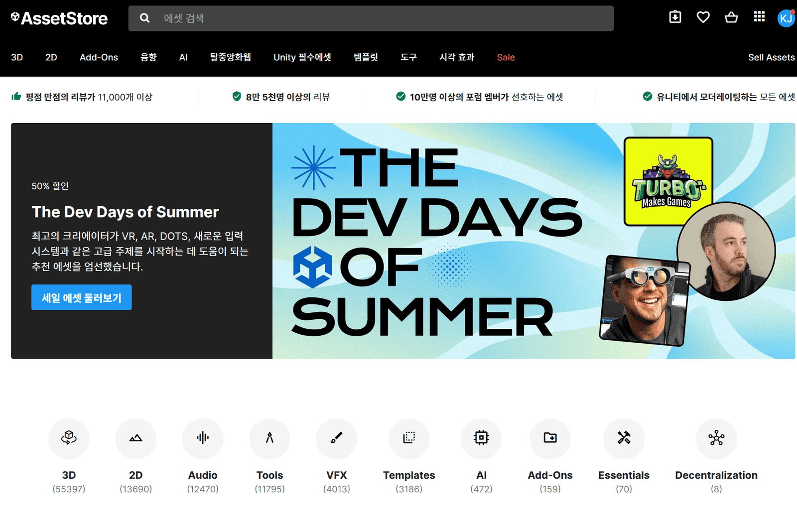Viewport: 797px width, 532px height.
Task: Open the 템플릿 navigation menu
Action: tap(366, 57)
